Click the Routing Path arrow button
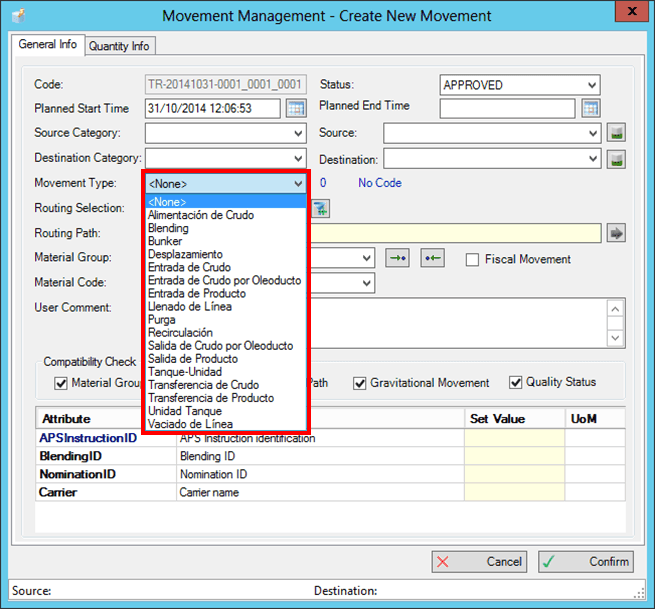The image size is (655, 609). (x=617, y=233)
